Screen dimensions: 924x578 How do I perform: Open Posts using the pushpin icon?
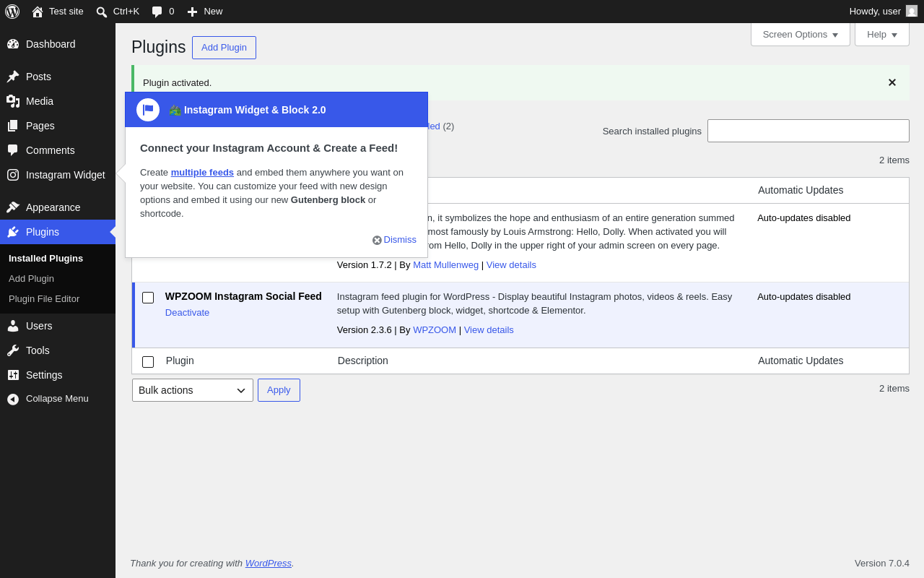pos(13,77)
